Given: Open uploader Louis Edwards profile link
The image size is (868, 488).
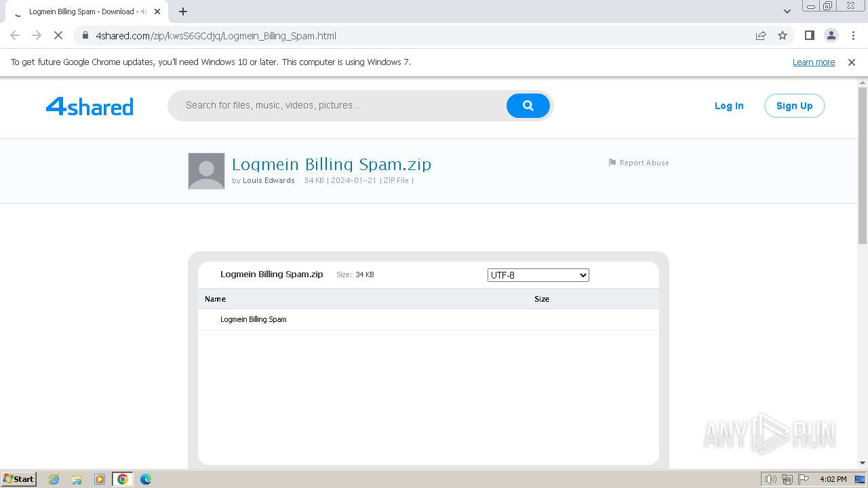Looking at the screenshot, I should click(269, 180).
